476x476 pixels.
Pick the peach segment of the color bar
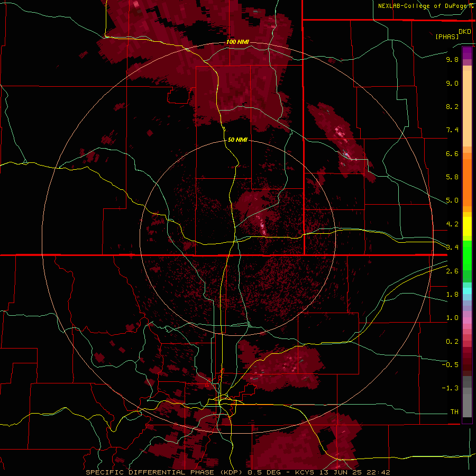467,108
